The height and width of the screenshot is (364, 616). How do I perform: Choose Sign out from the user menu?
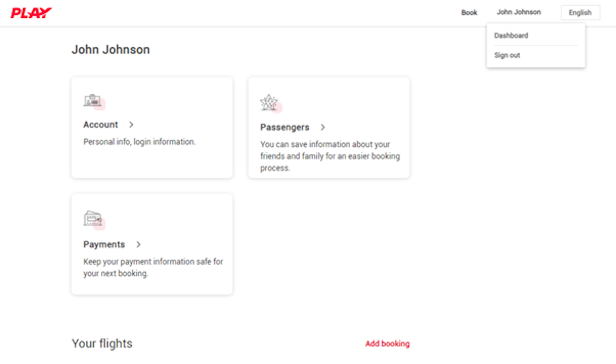(x=507, y=55)
